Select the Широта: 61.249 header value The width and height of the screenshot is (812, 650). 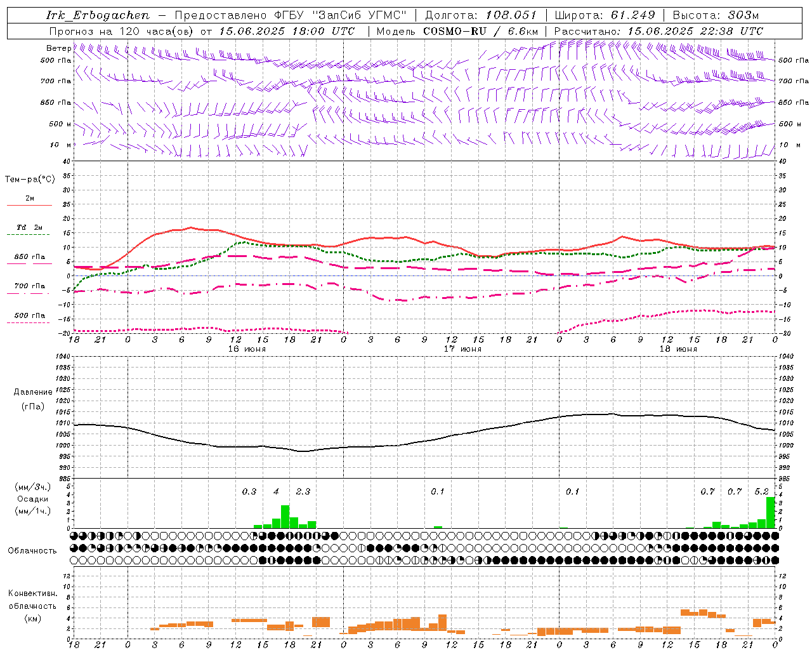pos(605,15)
